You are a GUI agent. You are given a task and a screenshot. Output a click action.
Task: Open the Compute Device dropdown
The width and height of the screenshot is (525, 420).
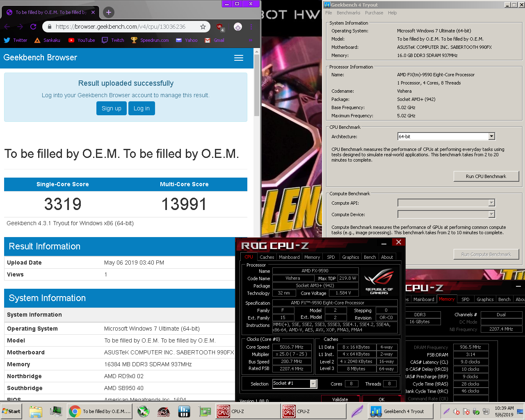[x=446, y=214]
